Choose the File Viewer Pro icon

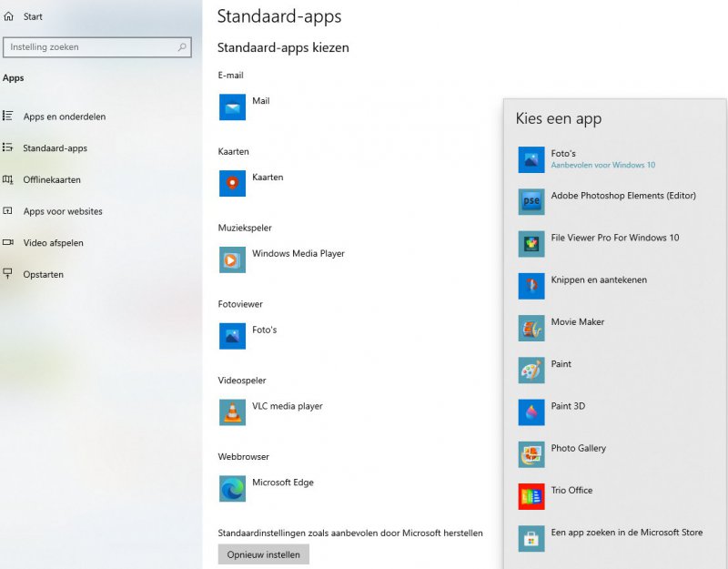click(x=531, y=244)
